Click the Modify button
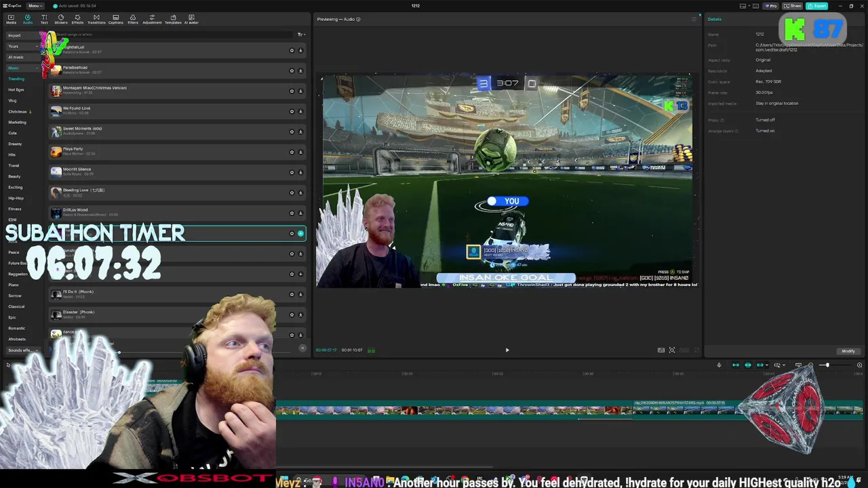 (848, 351)
